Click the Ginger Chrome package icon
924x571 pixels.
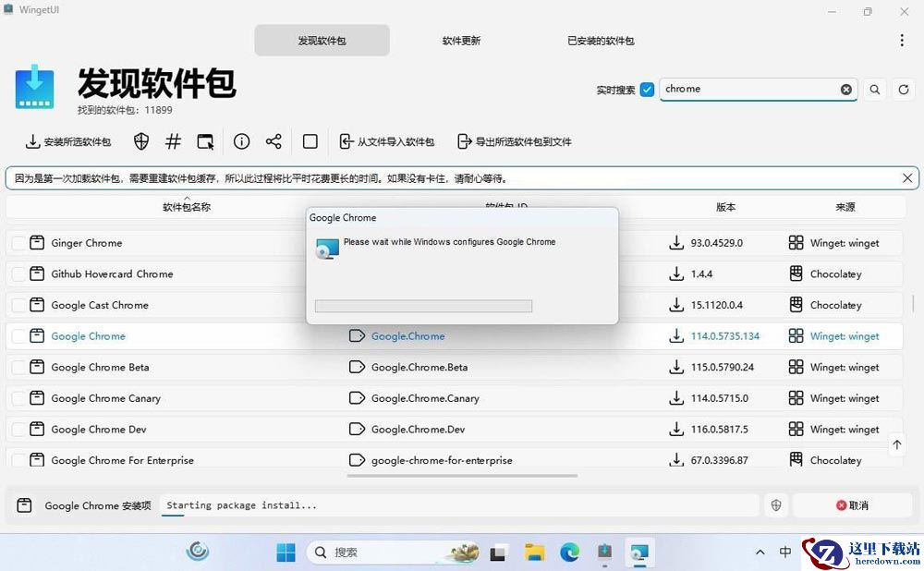tap(37, 242)
